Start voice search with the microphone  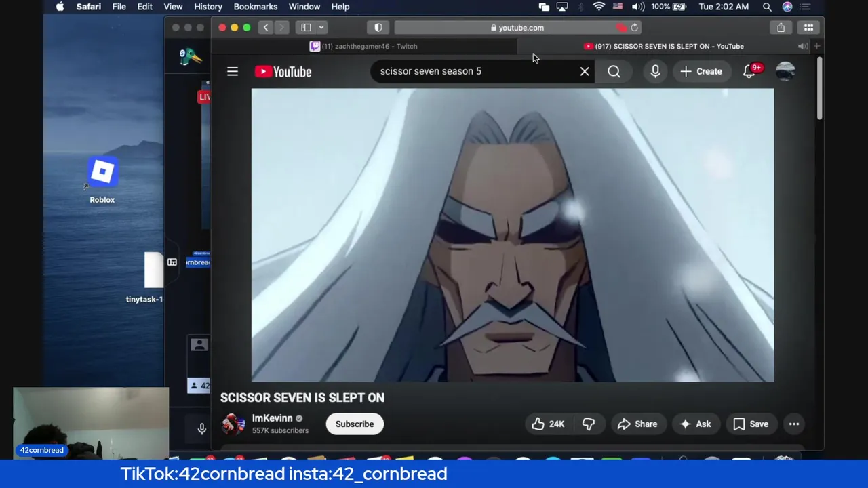pyautogui.click(x=655, y=71)
